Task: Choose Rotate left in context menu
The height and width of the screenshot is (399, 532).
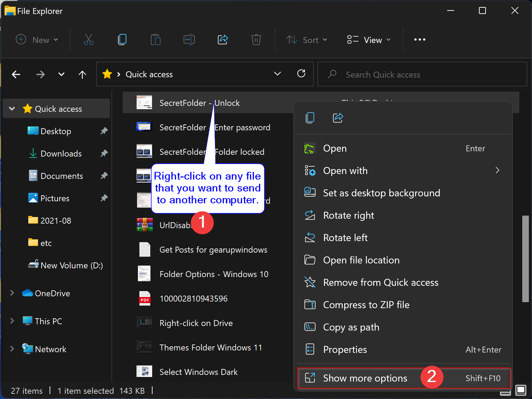Action: click(x=403, y=238)
